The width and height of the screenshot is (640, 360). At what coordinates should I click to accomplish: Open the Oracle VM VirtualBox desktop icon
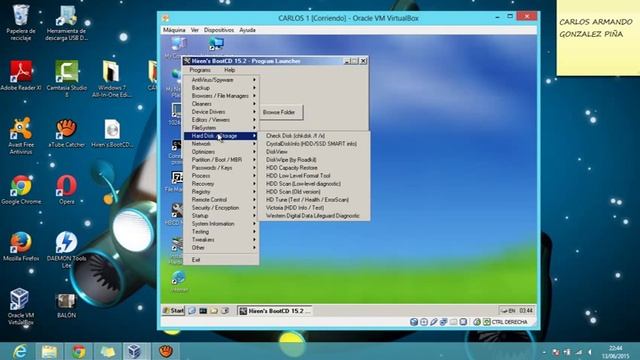21,306
